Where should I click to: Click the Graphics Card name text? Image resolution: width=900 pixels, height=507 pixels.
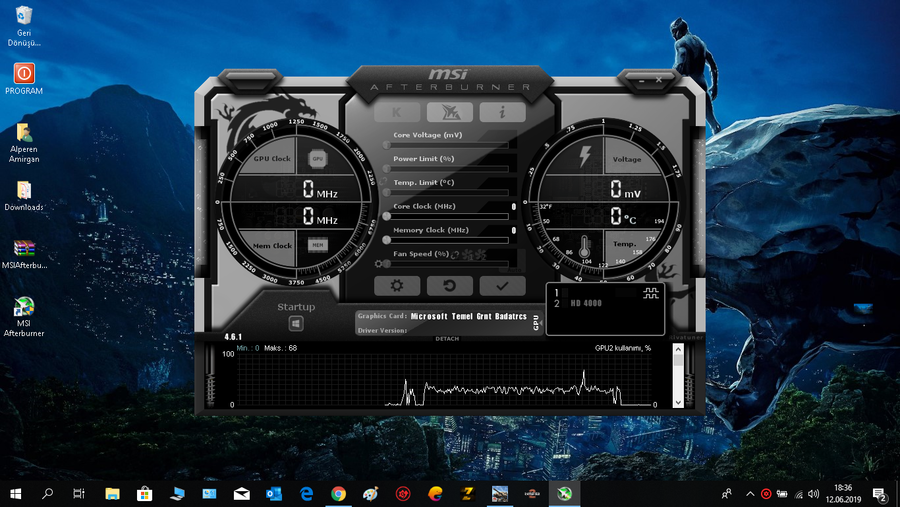click(469, 316)
